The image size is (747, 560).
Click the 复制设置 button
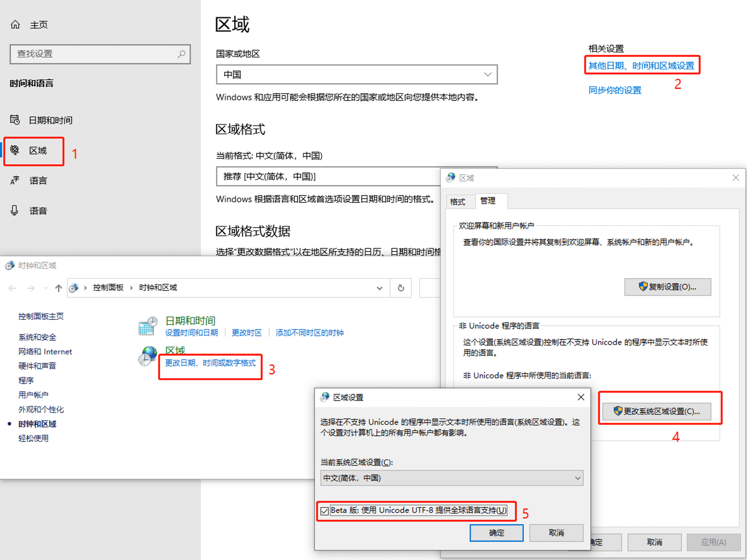pos(667,287)
